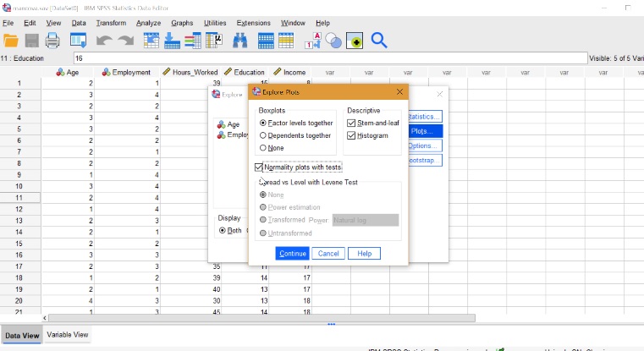Switch to the Variable View tab
This screenshot has width=644, height=351.
tap(68, 335)
